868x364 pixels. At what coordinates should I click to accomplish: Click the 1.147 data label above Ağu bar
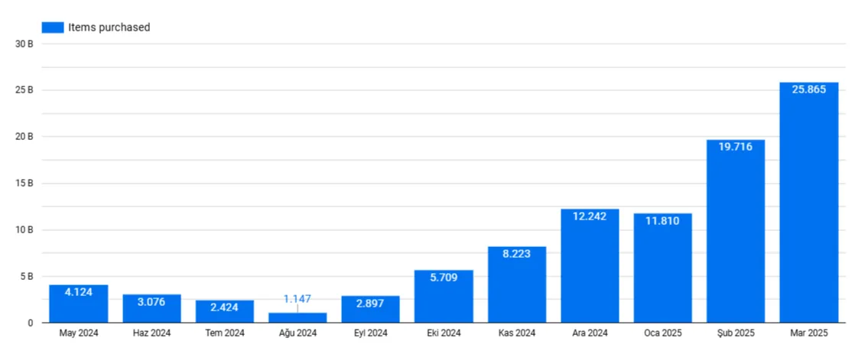click(297, 299)
